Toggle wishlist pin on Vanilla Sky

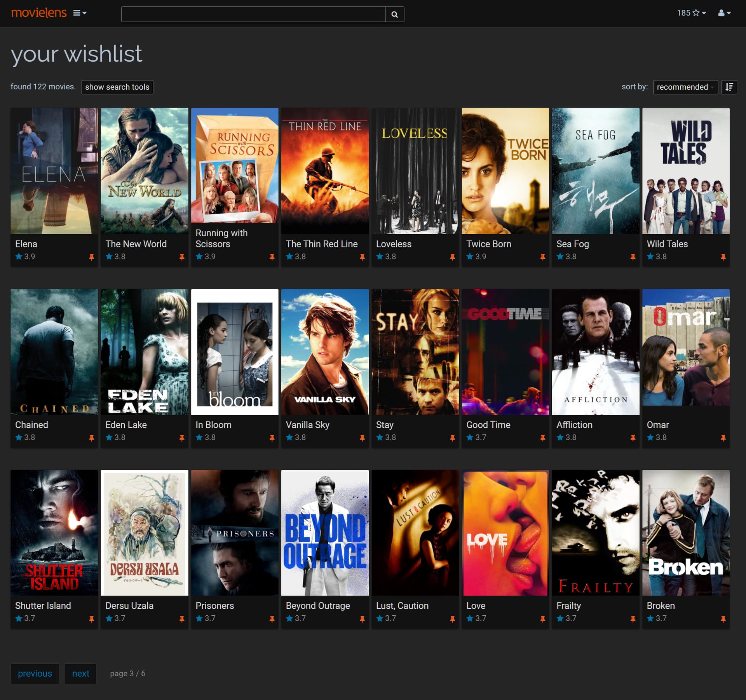click(x=362, y=438)
